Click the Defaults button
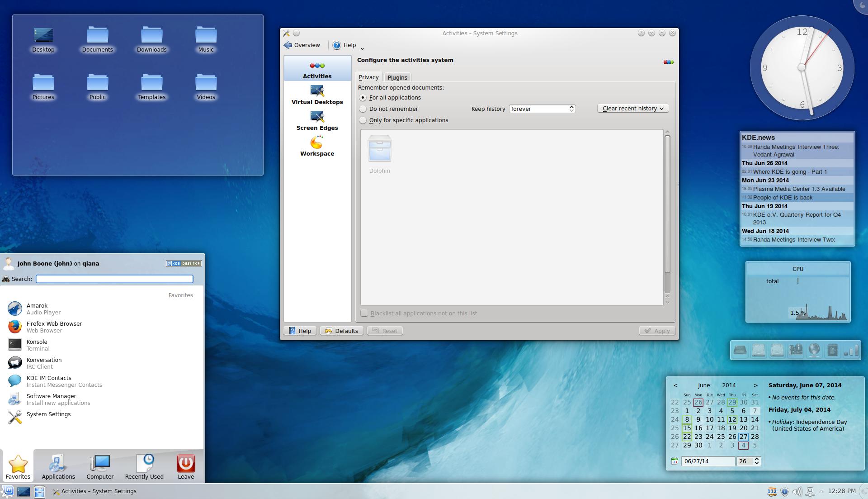Viewport: 868px width, 499px height. 341,331
